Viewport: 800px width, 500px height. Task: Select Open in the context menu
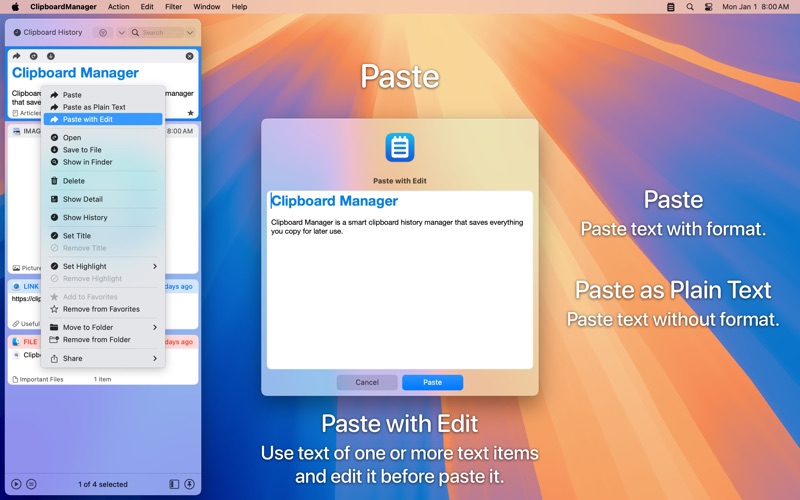(103, 138)
